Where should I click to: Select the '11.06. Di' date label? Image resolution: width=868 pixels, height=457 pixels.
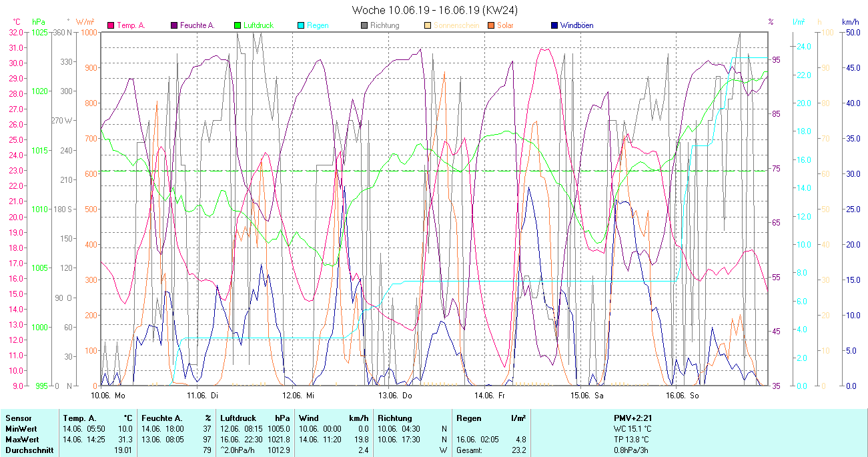coord(202,395)
